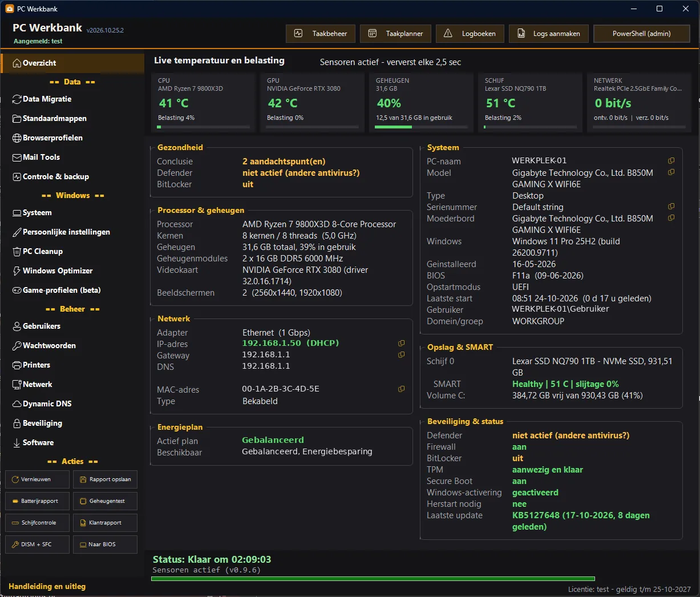Select Printers in the sidebar
Image resolution: width=700 pixels, height=597 pixels.
[72, 365]
